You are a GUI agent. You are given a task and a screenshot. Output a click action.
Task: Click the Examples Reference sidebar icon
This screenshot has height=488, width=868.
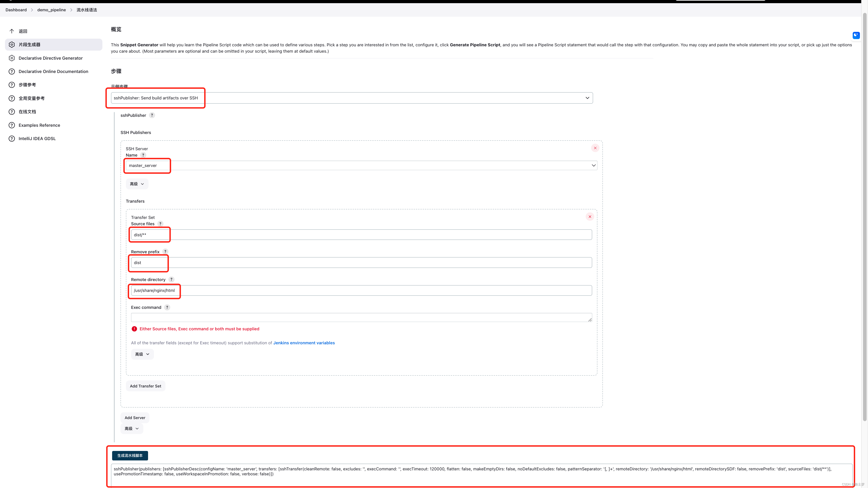coord(12,125)
